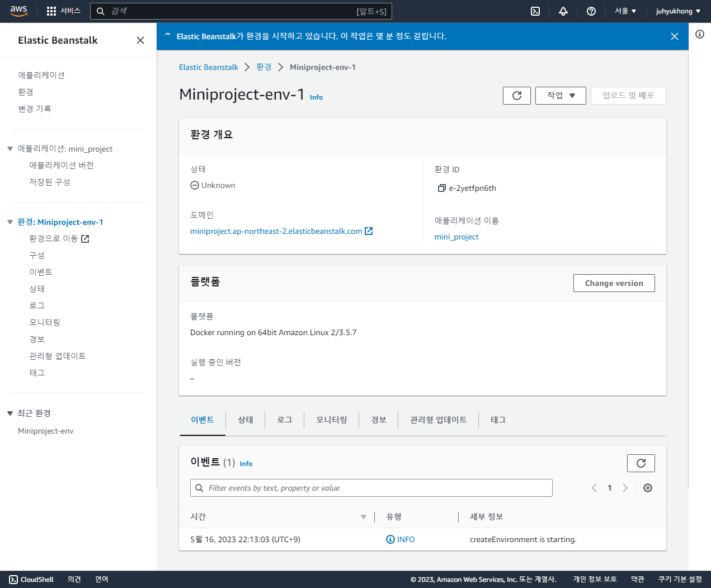
Task: Switch to the 상태 tab
Action: pyautogui.click(x=246, y=420)
